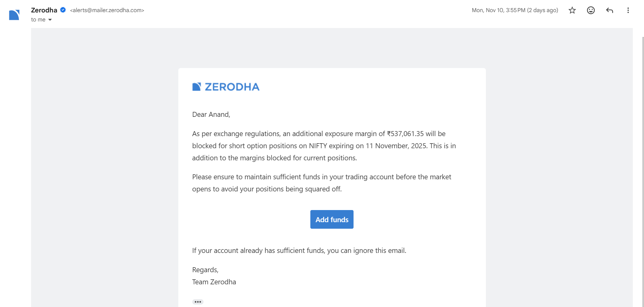The width and height of the screenshot is (644, 307).
Task: Click the sender name Zerodha
Action: coord(44,10)
